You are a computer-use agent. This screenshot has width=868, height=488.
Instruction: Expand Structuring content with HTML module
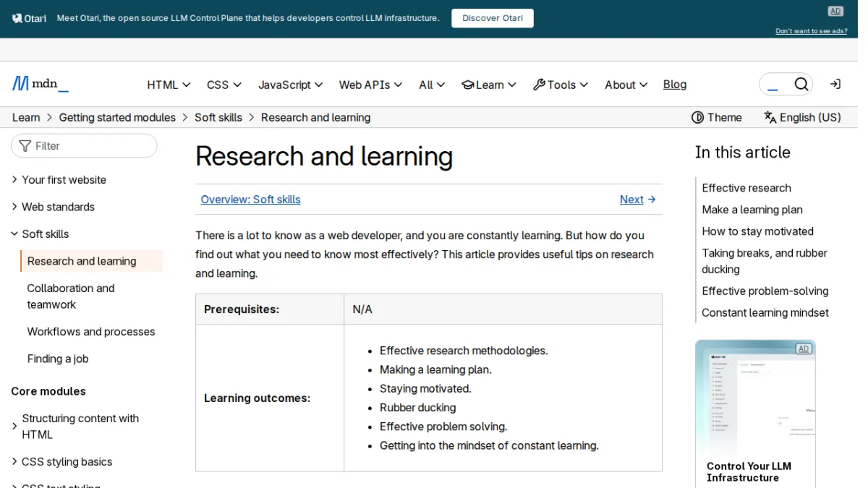coord(75,427)
